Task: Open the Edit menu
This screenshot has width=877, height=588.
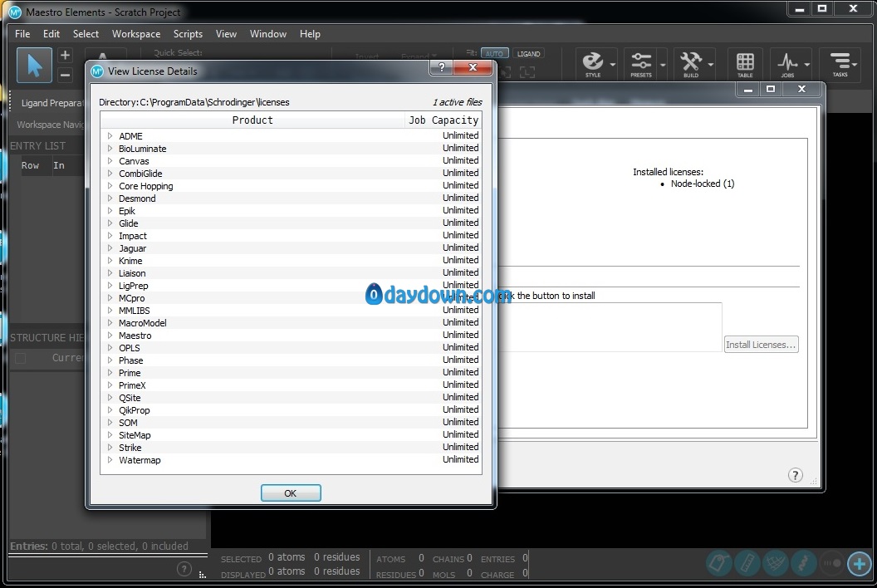Action: click(51, 33)
